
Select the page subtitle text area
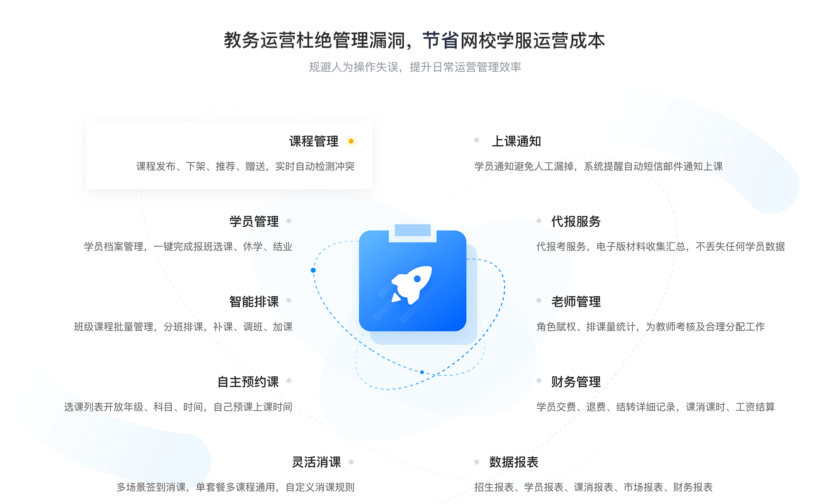pos(414,65)
